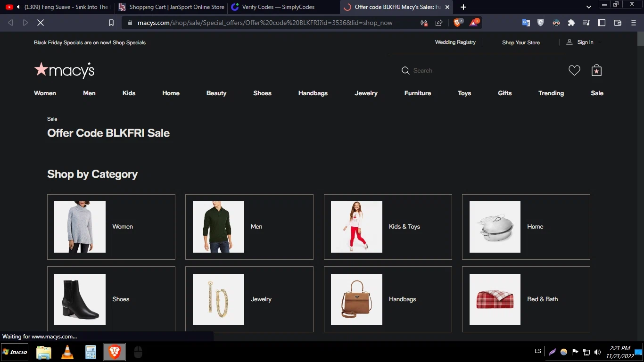Open the Men navigation menu
Image resolution: width=644 pixels, height=362 pixels.
point(89,93)
